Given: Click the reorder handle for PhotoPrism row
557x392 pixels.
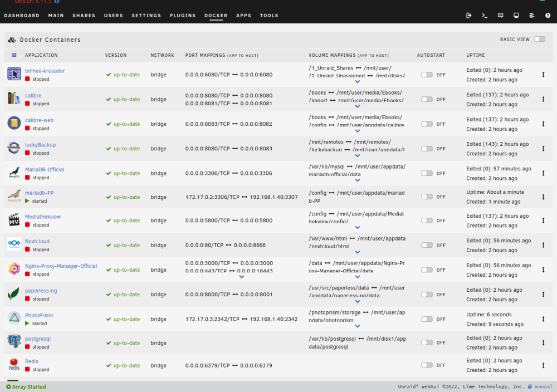Looking at the screenshot, I should [x=543, y=319].
